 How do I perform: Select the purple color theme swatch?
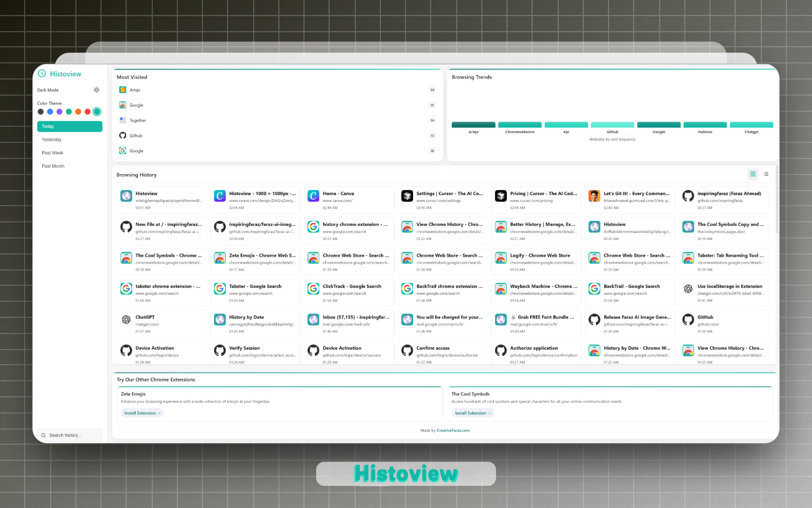pyautogui.click(x=59, y=112)
